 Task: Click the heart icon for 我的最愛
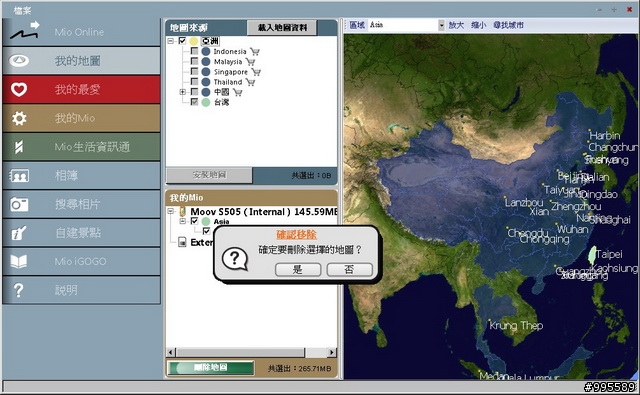point(19,89)
